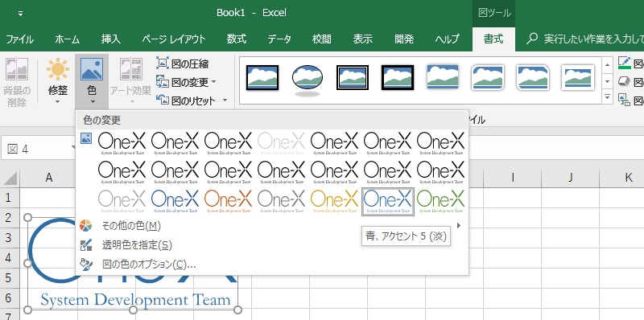Choose the highlighted blue accent 5 light recolor
The height and width of the screenshot is (320, 644).
pyautogui.click(x=388, y=202)
